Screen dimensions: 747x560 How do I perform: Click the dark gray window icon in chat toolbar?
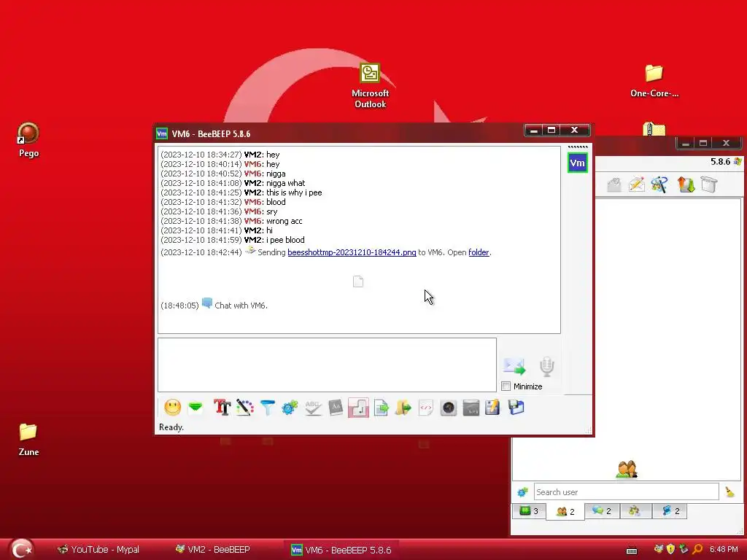(x=471, y=408)
